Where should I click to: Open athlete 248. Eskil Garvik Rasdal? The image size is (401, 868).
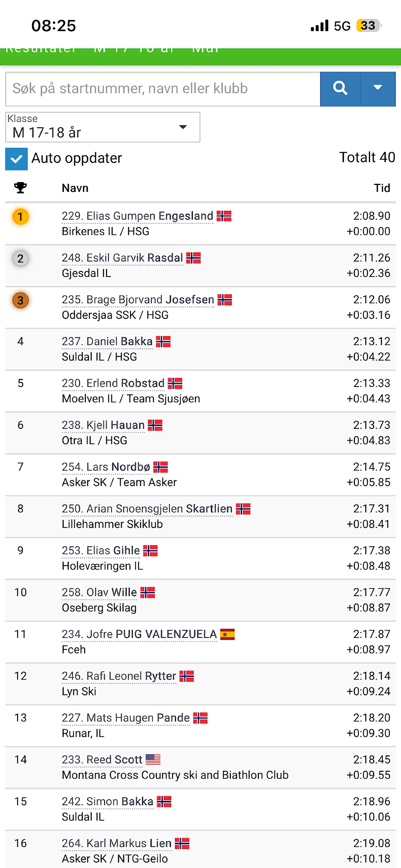click(x=122, y=258)
